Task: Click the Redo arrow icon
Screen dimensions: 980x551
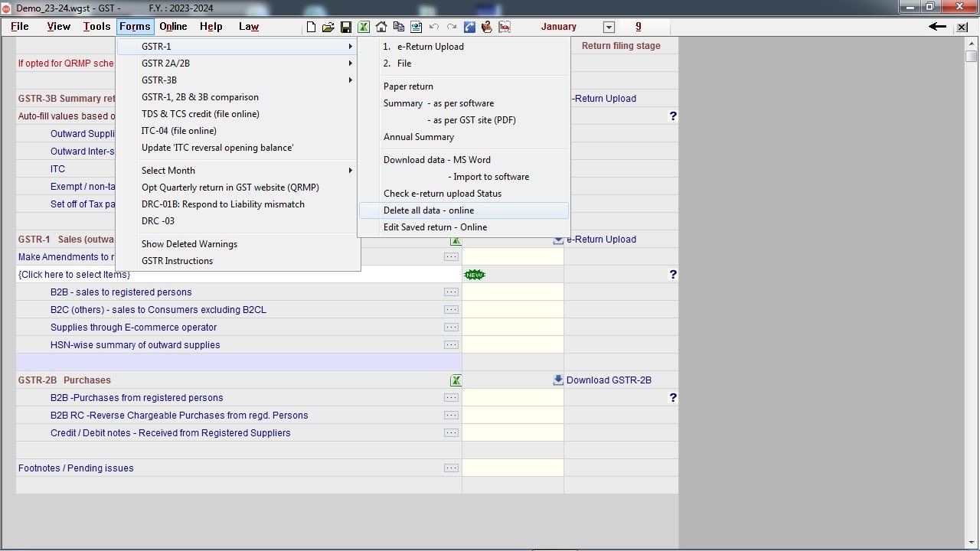Action: [x=452, y=27]
